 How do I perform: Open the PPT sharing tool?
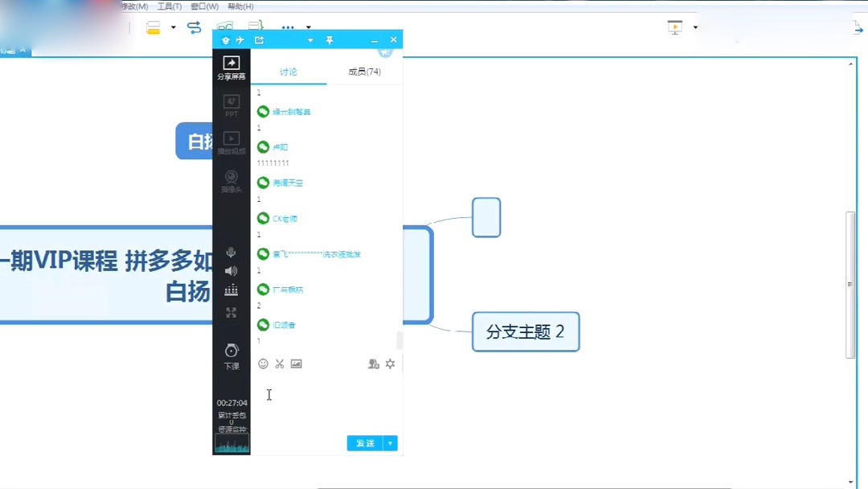231,103
